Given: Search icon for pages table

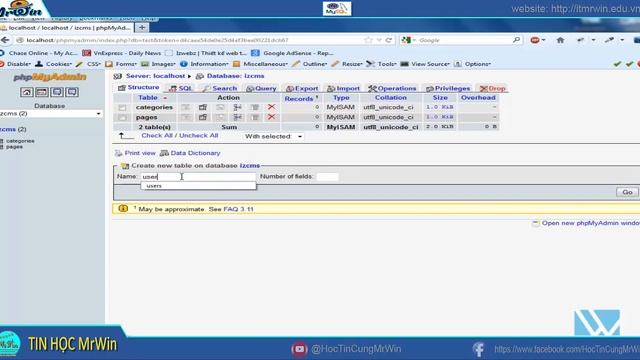Looking at the screenshot, I should coord(220,117).
